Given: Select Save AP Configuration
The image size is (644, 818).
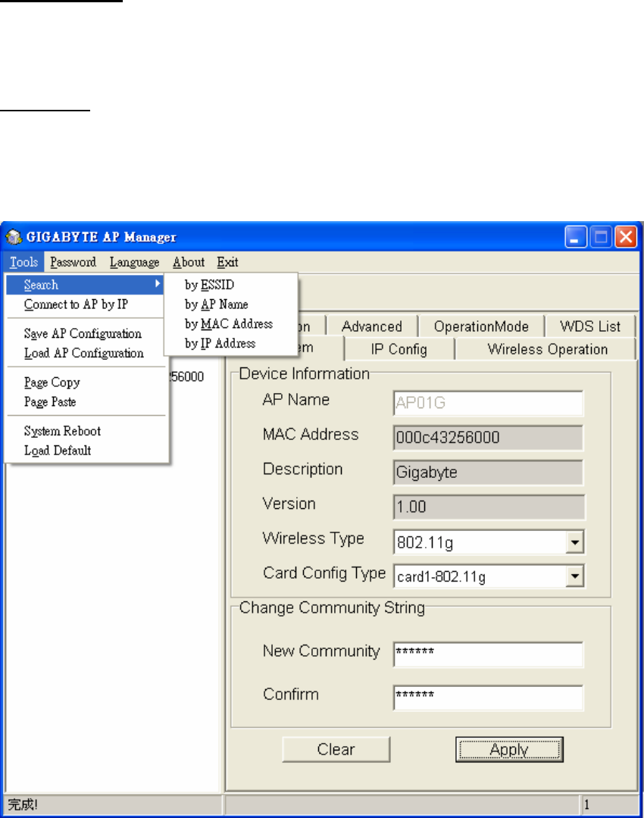Looking at the screenshot, I should pos(83,333).
